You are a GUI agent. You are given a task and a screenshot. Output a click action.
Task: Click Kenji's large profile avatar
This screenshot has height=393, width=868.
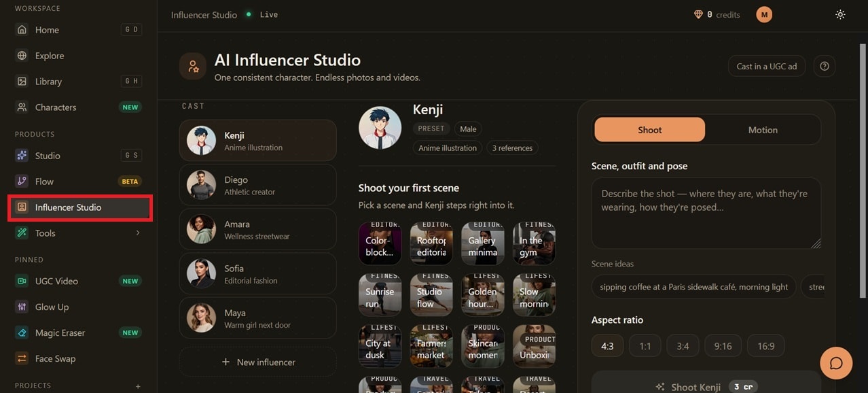pos(380,128)
